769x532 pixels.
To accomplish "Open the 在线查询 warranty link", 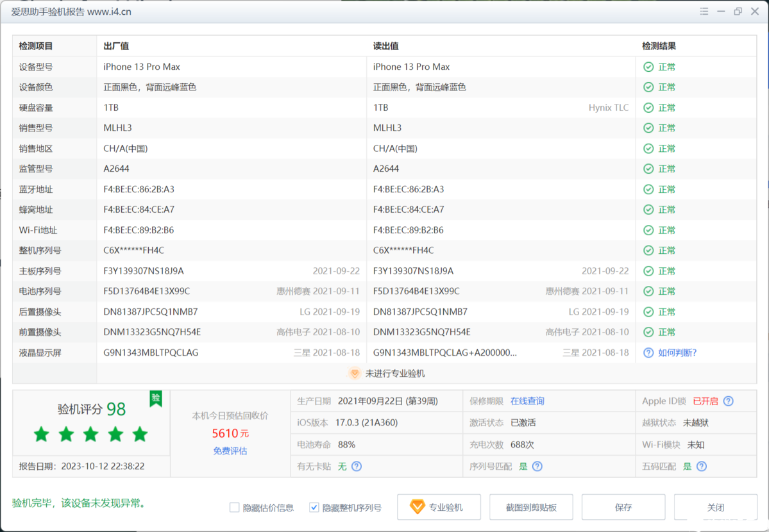I will pyautogui.click(x=527, y=401).
